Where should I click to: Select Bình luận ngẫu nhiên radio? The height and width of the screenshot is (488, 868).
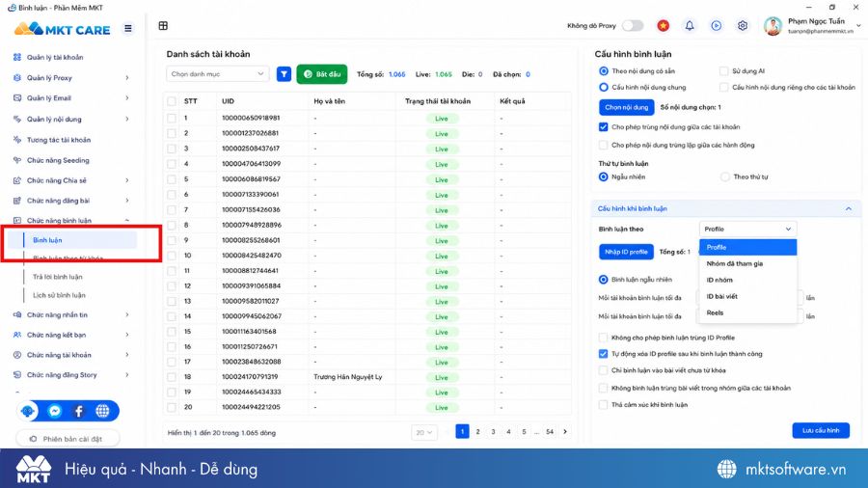604,280
